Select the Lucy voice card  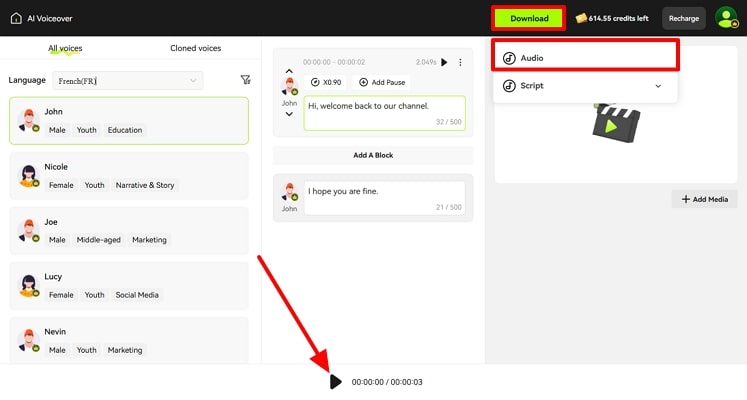click(129, 285)
